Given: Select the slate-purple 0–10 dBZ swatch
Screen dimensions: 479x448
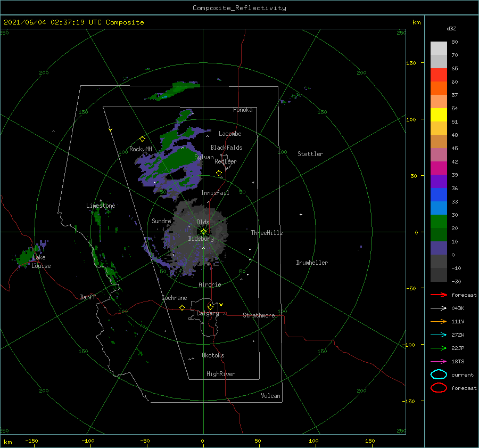Looking at the screenshot, I should point(439,248).
